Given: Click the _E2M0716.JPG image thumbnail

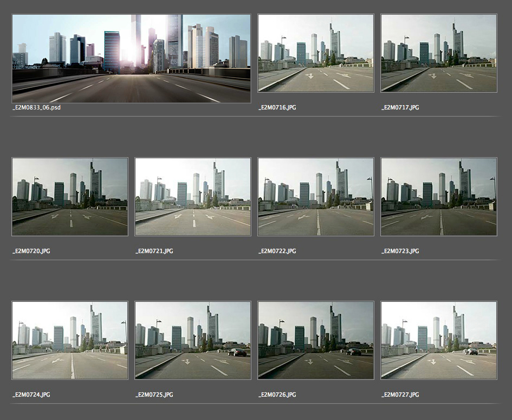Looking at the screenshot, I should [x=316, y=53].
